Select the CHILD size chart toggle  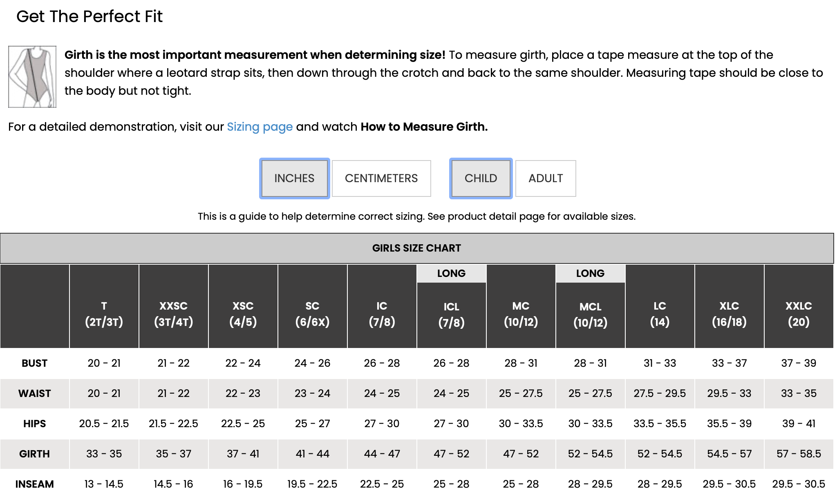pos(481,178)
